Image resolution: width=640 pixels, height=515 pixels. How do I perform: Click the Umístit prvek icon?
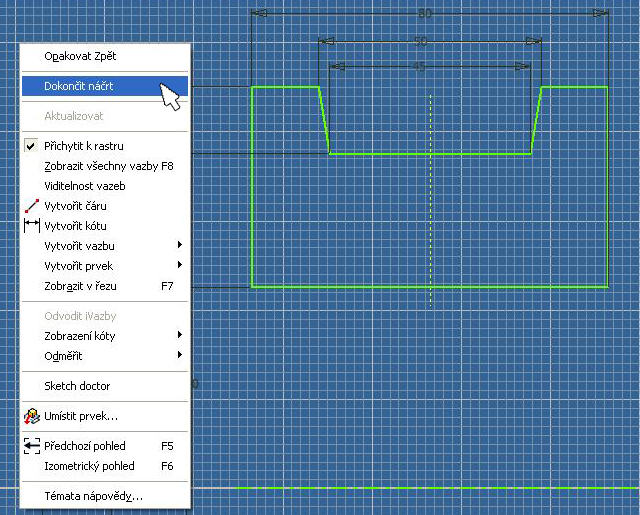(31, 416)
